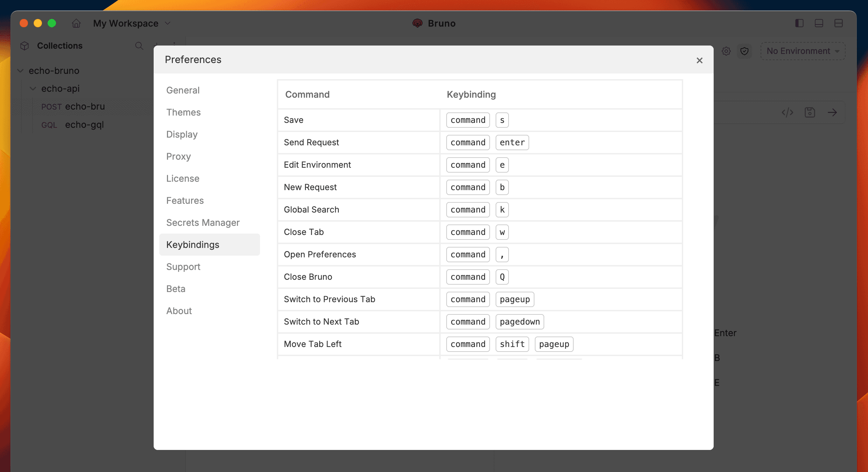Switch to the Themes preferences tab

(x=183, y=112)
